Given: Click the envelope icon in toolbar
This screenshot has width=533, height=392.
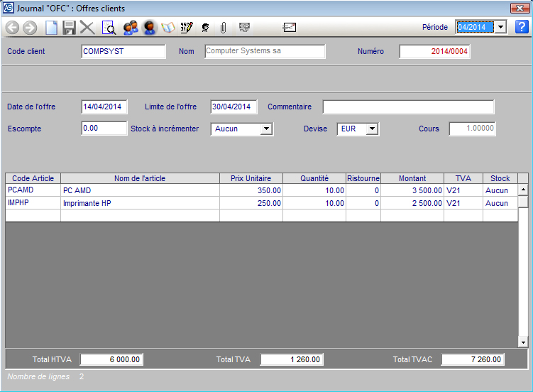Looking at the screenshot, I should [x=290, y=28].
